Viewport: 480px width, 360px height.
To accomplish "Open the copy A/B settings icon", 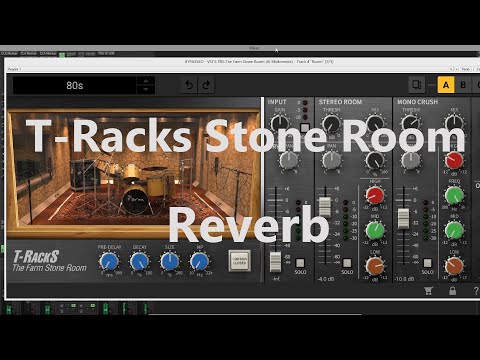I will [417, 85].
